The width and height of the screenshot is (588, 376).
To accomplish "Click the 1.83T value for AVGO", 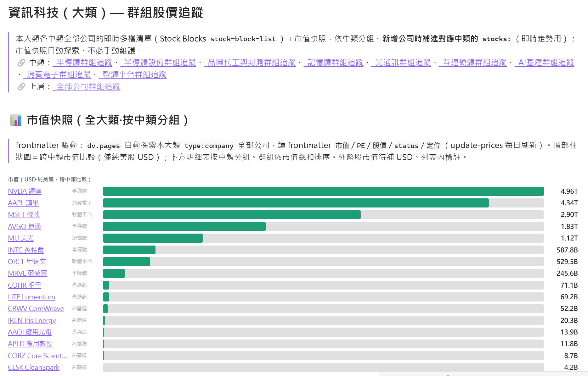I will pos(569,226).
